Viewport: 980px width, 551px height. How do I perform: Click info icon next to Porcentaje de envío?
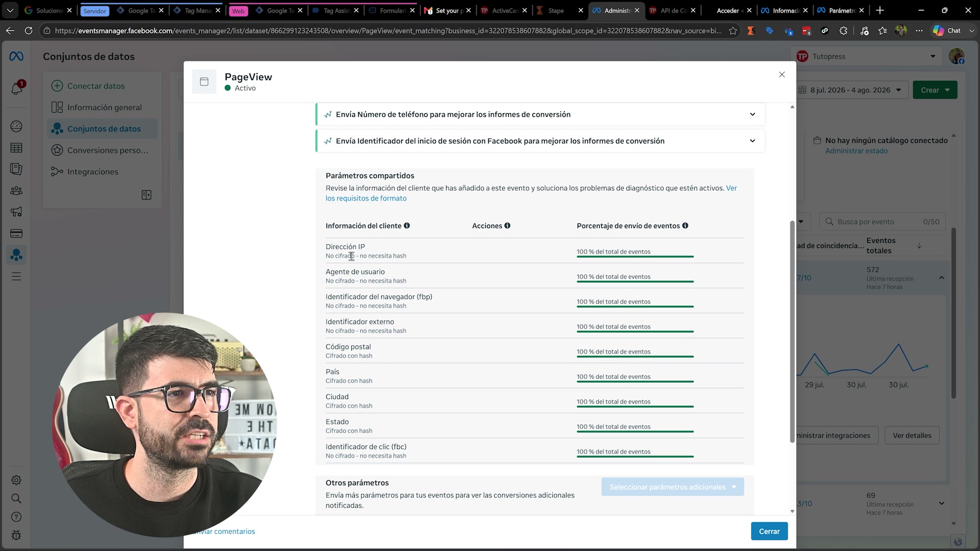685,226
